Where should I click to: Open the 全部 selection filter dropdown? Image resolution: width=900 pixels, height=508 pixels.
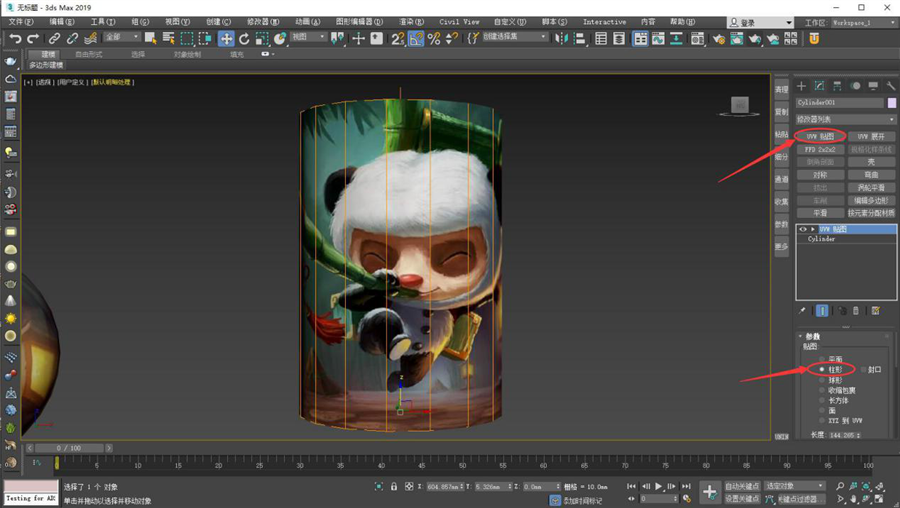click(122, 37)
